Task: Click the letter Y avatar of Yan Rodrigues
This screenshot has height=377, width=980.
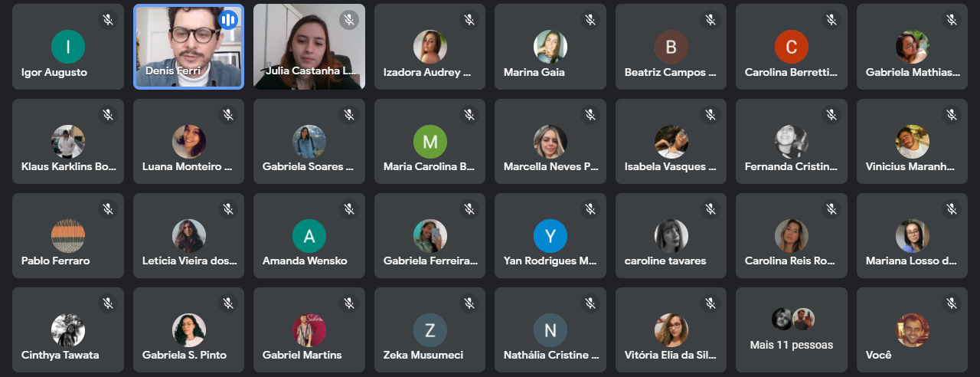Action: (x=550, y=236)
